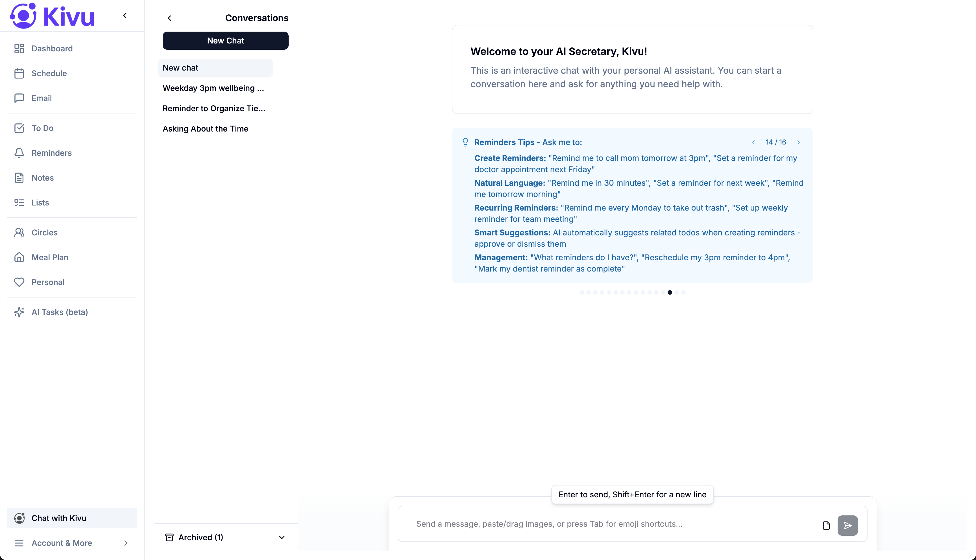Open the Asking About the Time conversation

tap(205, 128)
